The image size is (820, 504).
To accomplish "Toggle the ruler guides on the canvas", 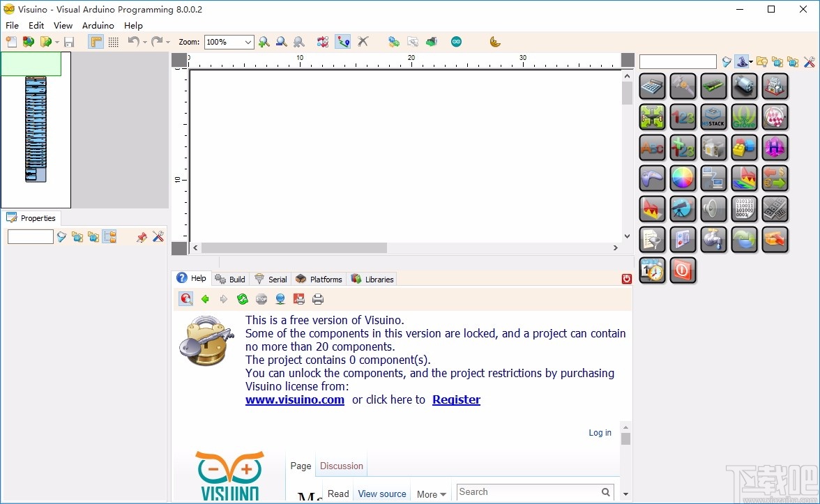I will [95, 42].
